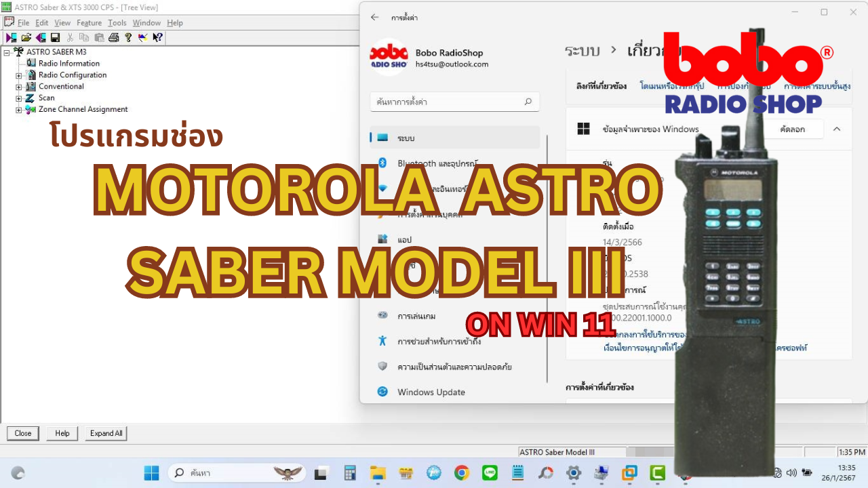Click the Save floppy disk icon
This screenshot has width=868, height=488.
[x=55, y=37]
